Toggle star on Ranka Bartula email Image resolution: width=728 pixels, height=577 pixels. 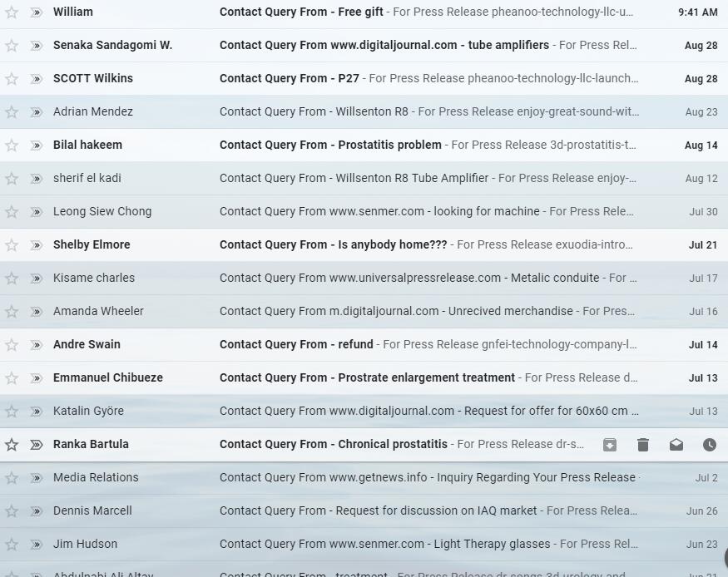tap(12, 445)
